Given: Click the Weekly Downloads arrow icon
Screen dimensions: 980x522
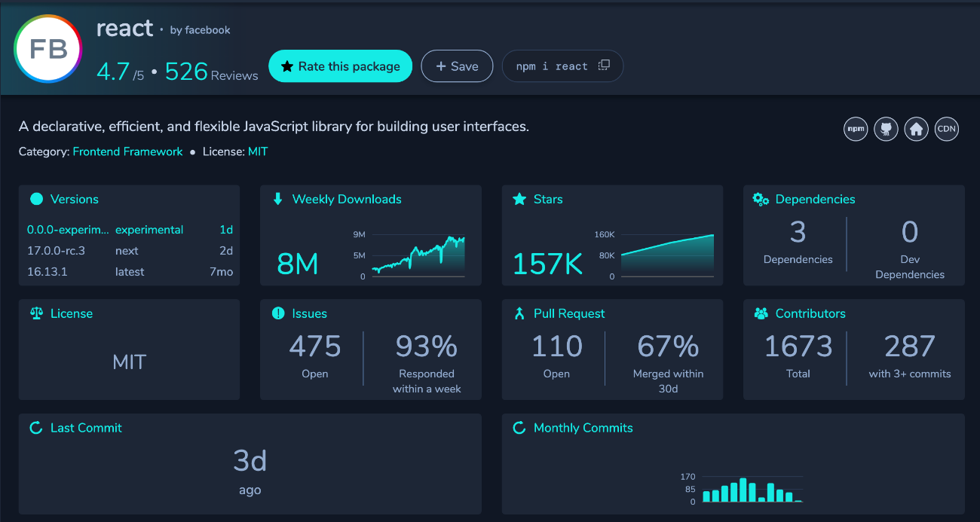Looking at the screenshot, I should pos(277,199).
